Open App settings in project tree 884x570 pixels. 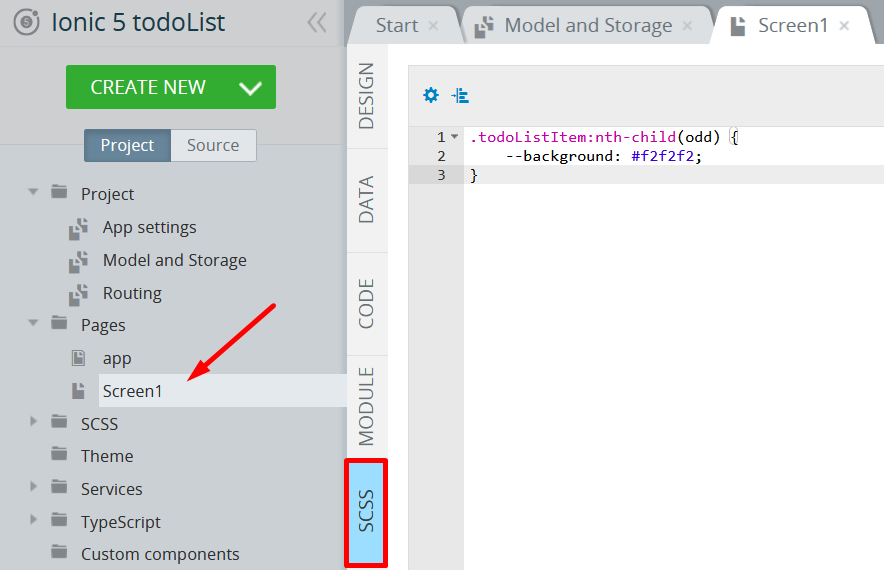pyautogui.click(x=149, y=227)
